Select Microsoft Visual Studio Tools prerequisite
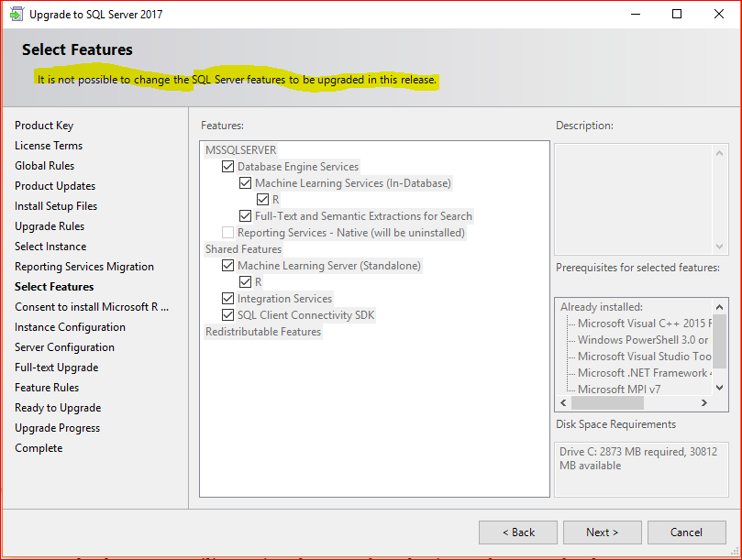 pos(644,357)
